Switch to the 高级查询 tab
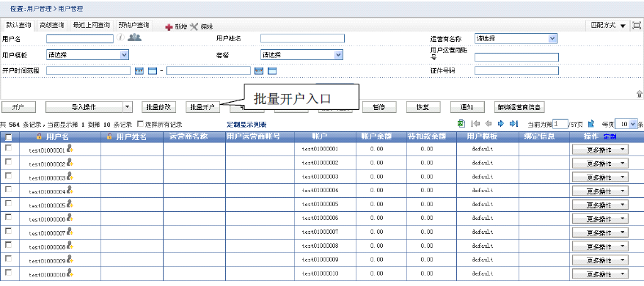The image size is (644, 286). coord(52,25)
